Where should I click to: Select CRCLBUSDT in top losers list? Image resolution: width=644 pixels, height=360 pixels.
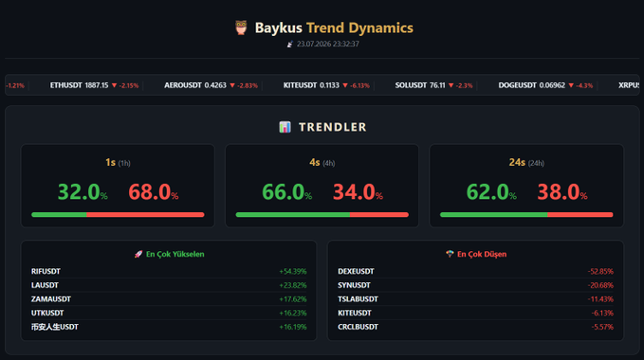[358, 327]
